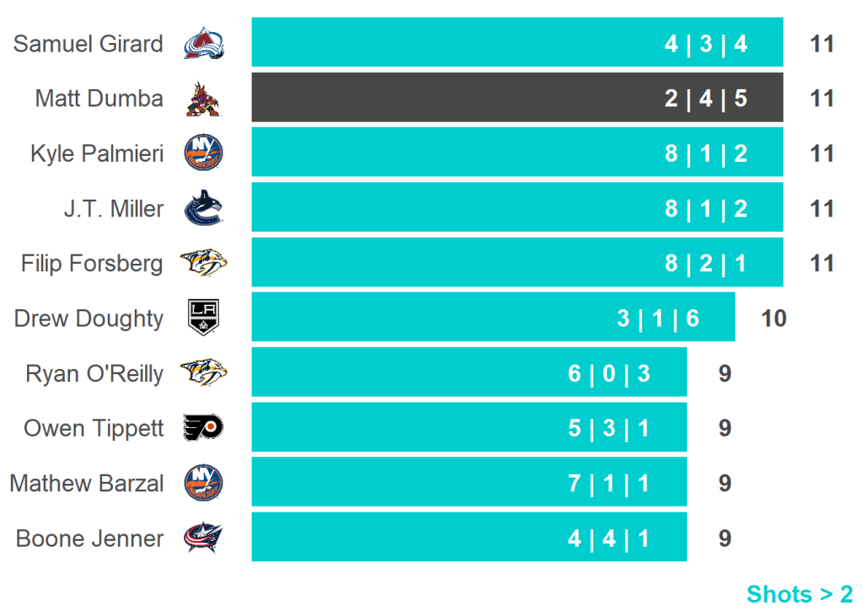This screenshot has width=863, height=616.
Task: Click the '3 | 1 | 6' bar for Drew Doughty
Action: pos(493,318)
